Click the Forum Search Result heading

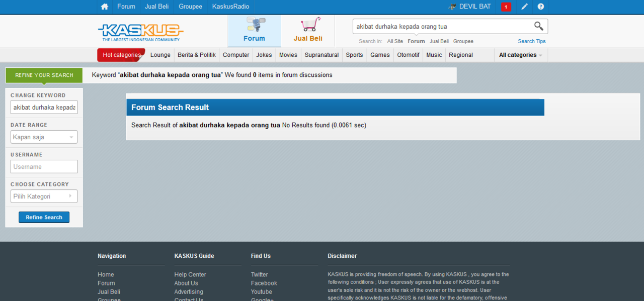(x=170, y=107)
